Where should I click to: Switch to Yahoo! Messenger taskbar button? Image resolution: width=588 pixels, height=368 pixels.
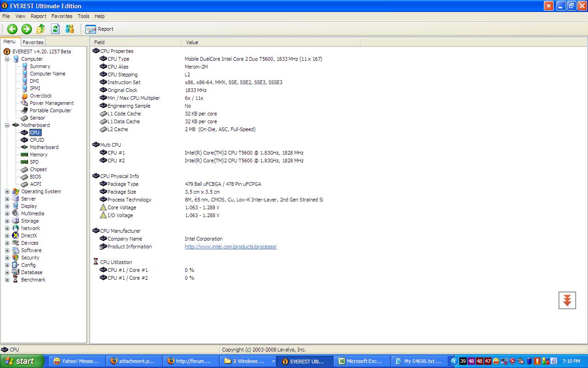pyautogui.click(x=77, y=361)
